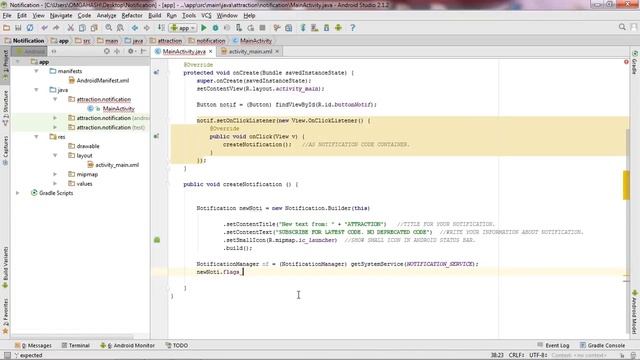The height and width of the screenshot is (360, 640).
Task: Click the Replace icon in toolbar
Action: click(120, 28)
